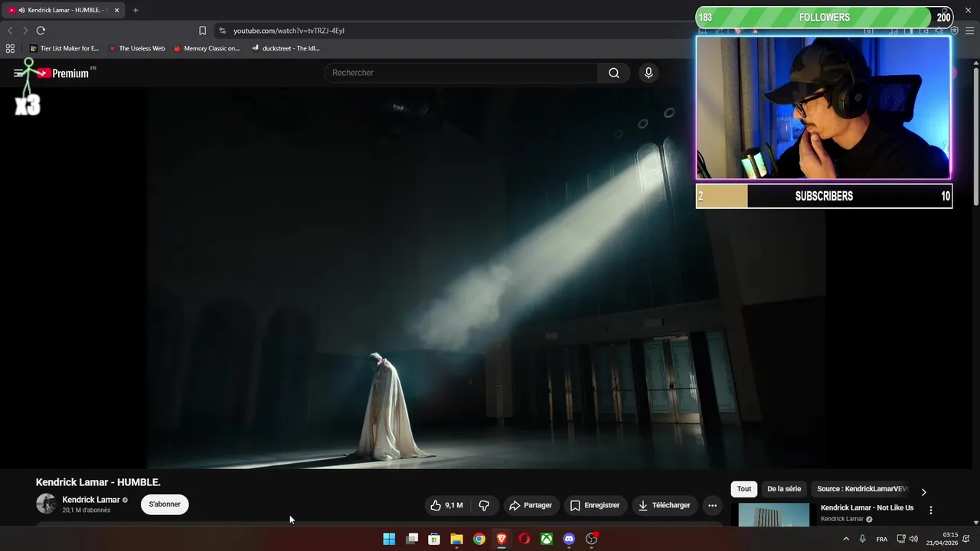The image size is (980, 551).
Task: Select the De la série chip
Action: coord(784,489)
